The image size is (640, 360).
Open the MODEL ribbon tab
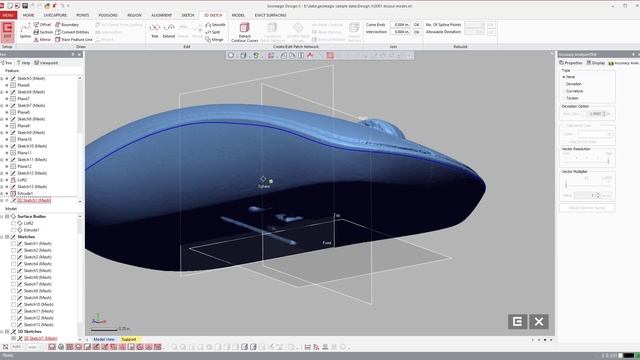[238, 15]
